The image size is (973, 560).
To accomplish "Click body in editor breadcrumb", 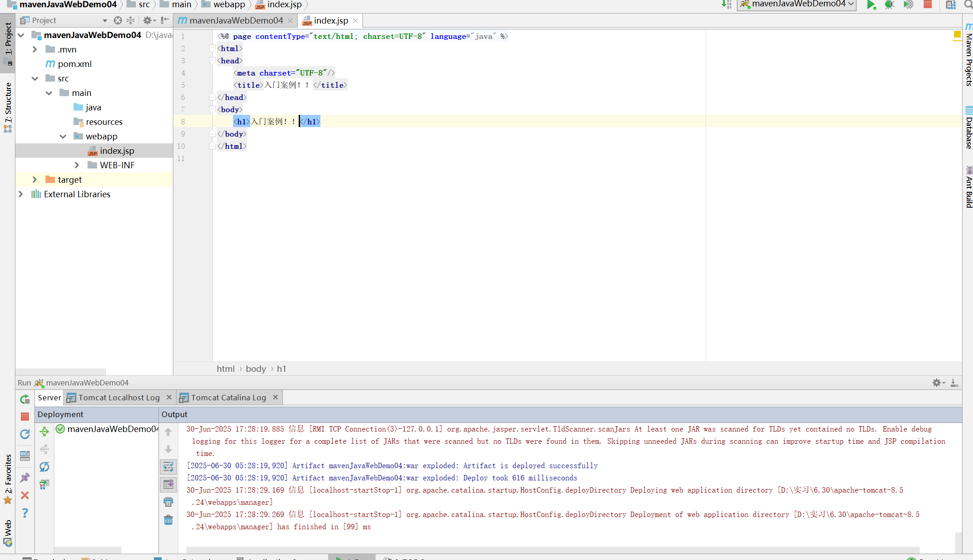I will pos(256,369).
